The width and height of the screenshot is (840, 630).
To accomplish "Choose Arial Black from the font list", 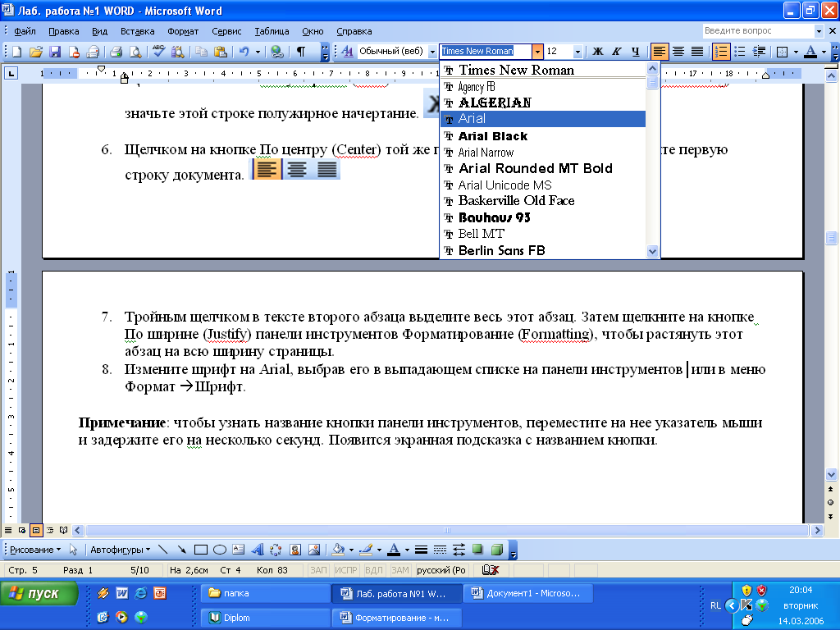I will [543, 136].
